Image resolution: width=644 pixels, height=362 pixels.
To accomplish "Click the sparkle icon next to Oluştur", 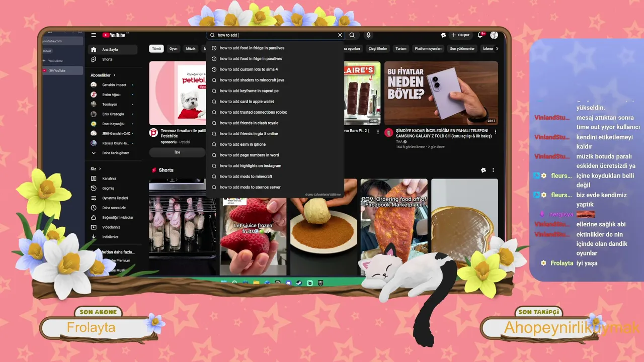I will click(x=443, y=35).
